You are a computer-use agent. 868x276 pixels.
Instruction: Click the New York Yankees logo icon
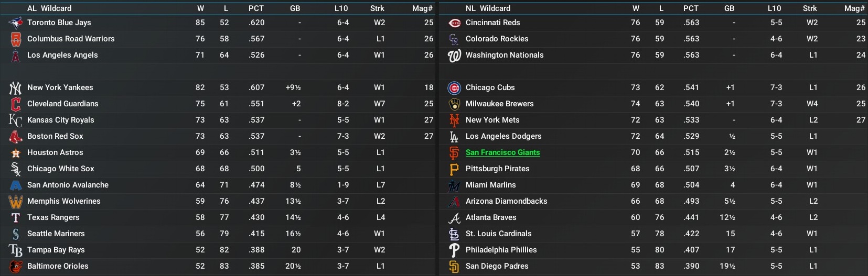pos(16,88)
